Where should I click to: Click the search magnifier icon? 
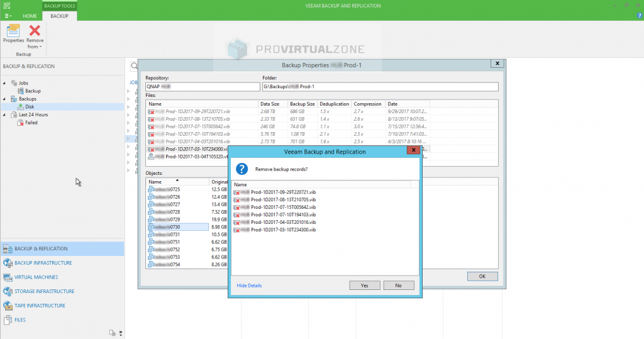pyautogui.click(x=135, y=66)
